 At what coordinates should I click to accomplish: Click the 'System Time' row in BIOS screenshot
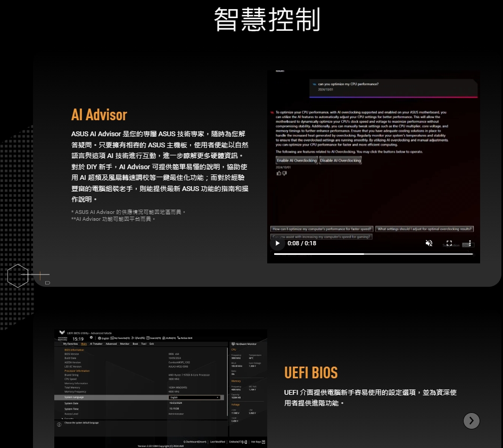pos(141,409)
